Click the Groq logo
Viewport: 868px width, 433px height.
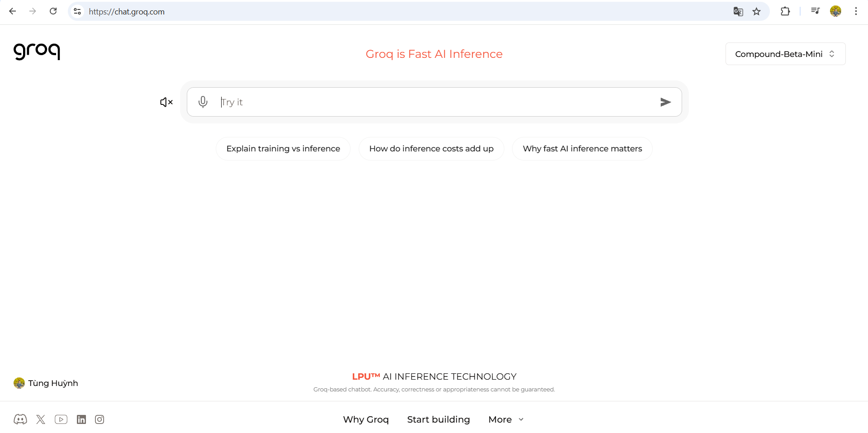[x=37, y=51]
